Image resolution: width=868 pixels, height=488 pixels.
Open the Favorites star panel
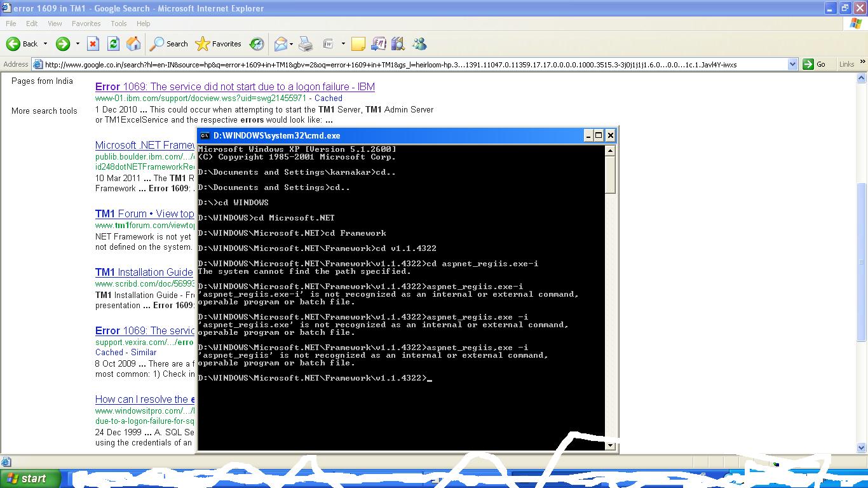point(219,44)
